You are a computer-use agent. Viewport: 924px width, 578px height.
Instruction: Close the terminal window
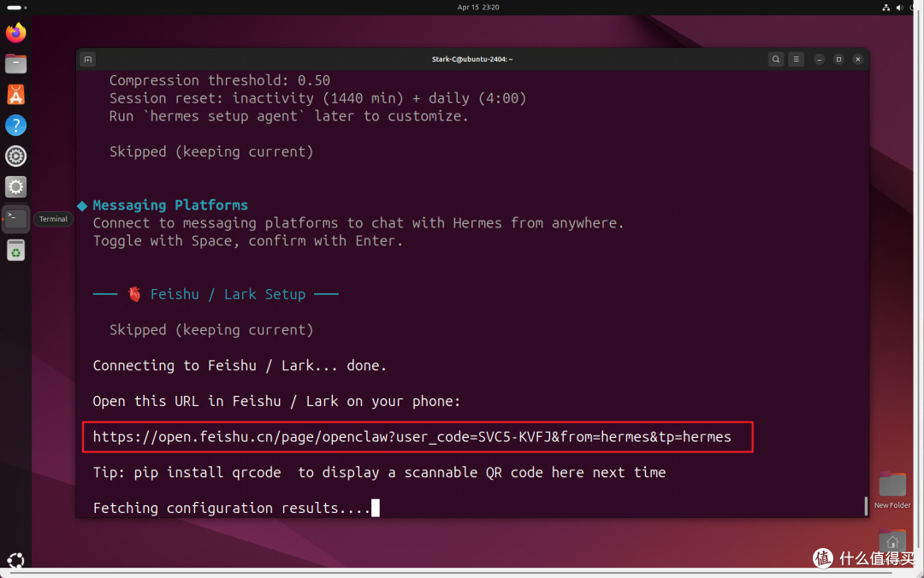point(858,59)
